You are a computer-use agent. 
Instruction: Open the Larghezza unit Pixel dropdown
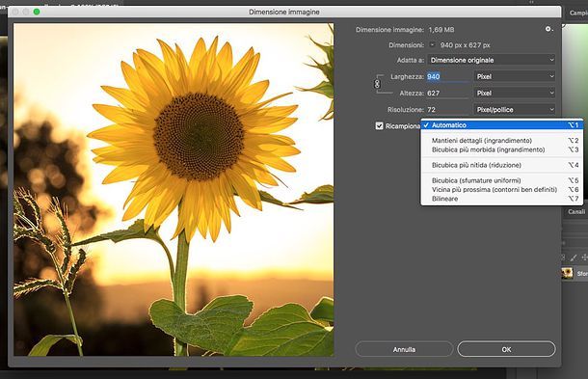tap(514, 76)
